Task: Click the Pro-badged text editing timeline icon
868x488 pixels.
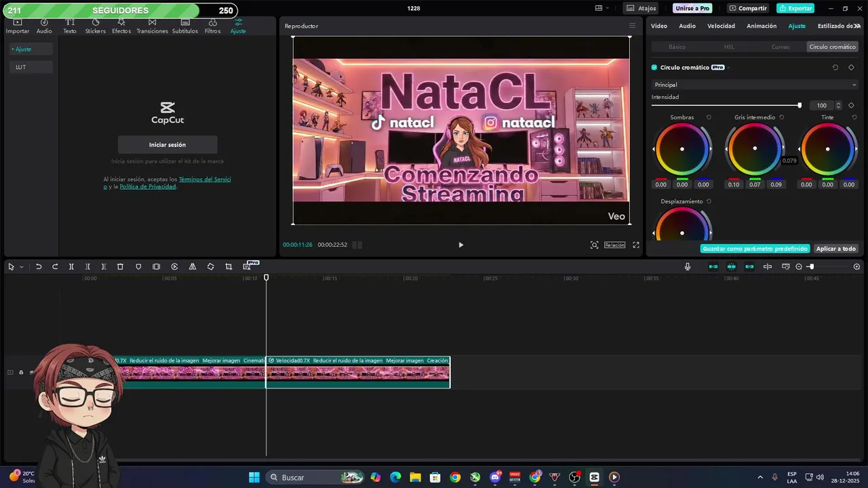Action: (248, 266)
